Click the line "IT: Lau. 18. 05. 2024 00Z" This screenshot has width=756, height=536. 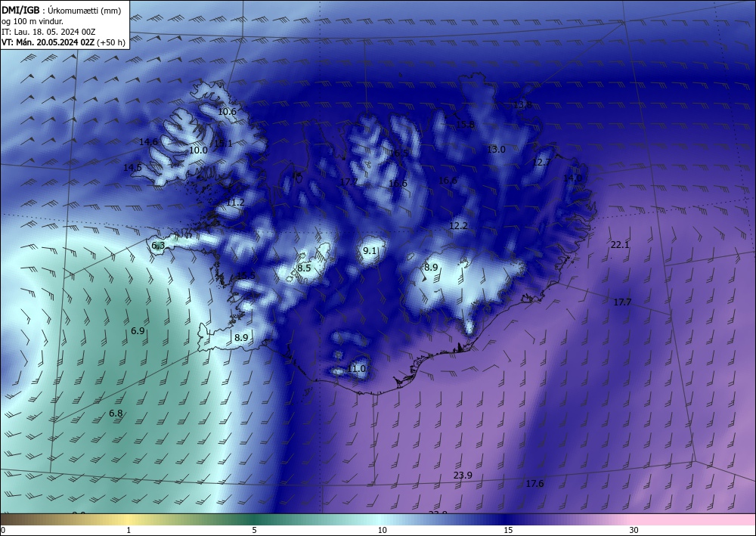point(48,32)
